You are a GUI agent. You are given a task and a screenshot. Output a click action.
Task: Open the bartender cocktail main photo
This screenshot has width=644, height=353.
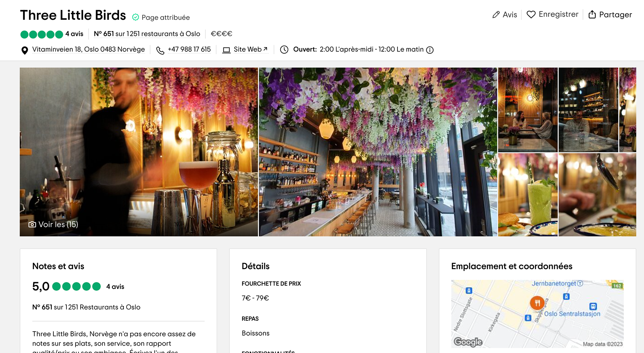pyautogui.click(x=139, y=152)
